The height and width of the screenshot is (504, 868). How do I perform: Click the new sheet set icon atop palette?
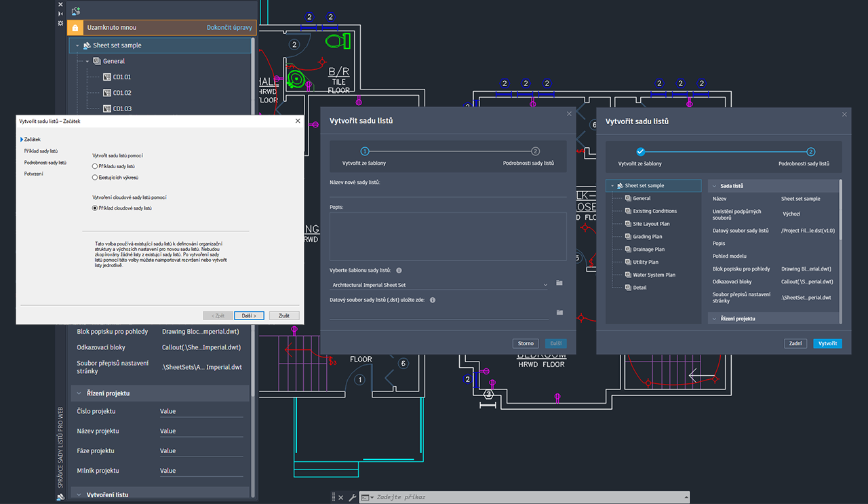[x=76, y=11]
